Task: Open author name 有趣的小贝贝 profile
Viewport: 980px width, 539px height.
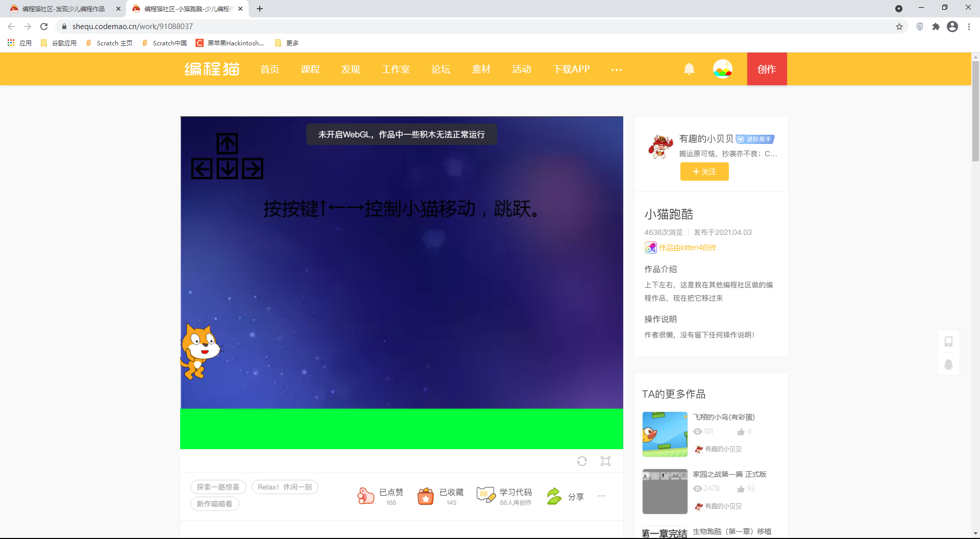Action: pos(706,139)
